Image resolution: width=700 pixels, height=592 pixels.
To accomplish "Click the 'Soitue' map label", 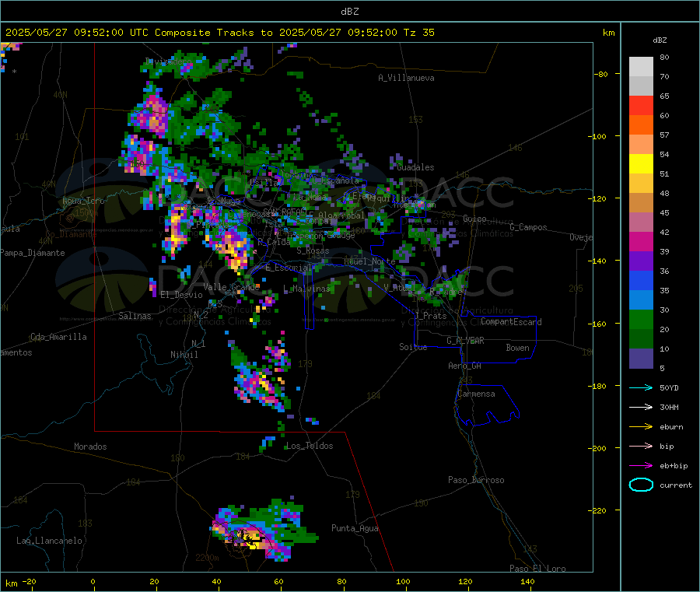I will pyautogui.click(x=413, y=347).
